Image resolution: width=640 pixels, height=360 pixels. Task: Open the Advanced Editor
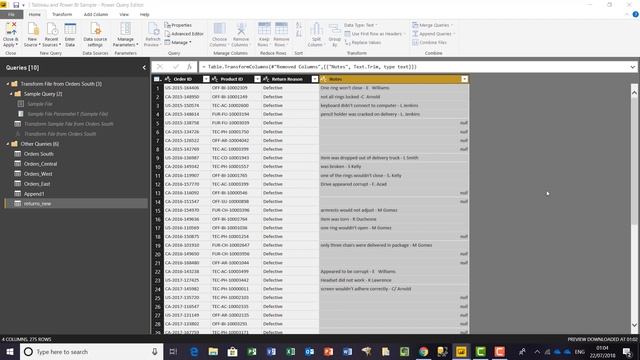coord(184,33)
